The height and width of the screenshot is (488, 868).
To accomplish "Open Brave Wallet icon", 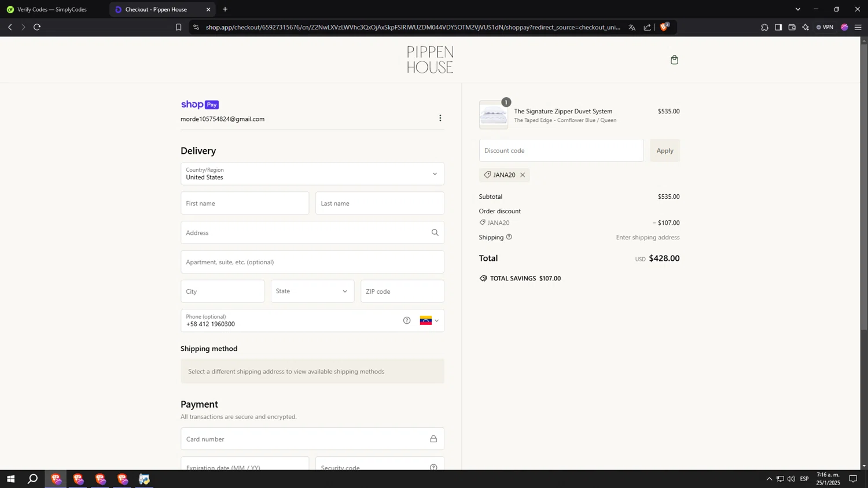I will 792,27.
